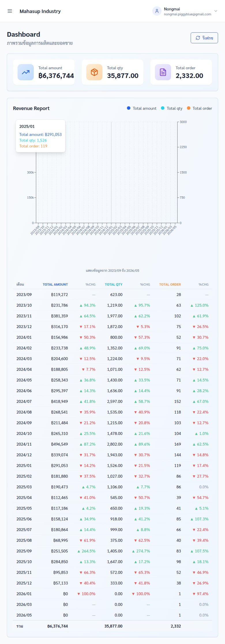The height and width of the screenshot is (644, 225).
Task: Toggle the Total qty series legend
Action: [172, 108]
